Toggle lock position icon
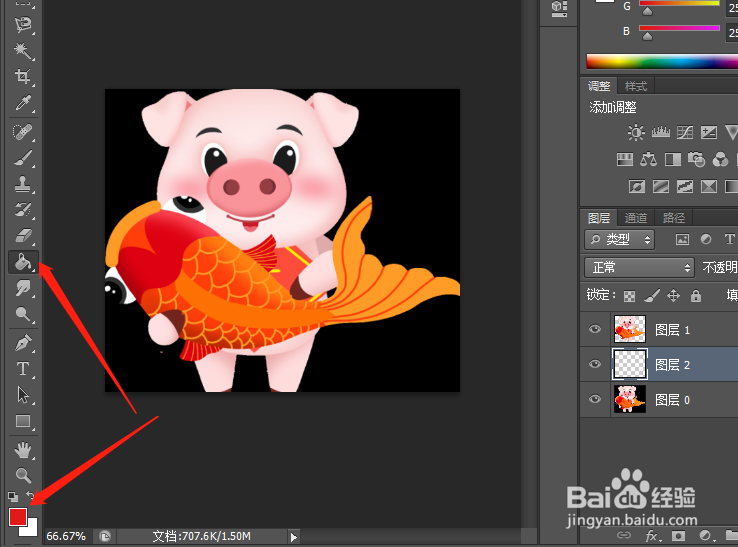The width and height of the screenshot is (738, 547). point(674,296)
